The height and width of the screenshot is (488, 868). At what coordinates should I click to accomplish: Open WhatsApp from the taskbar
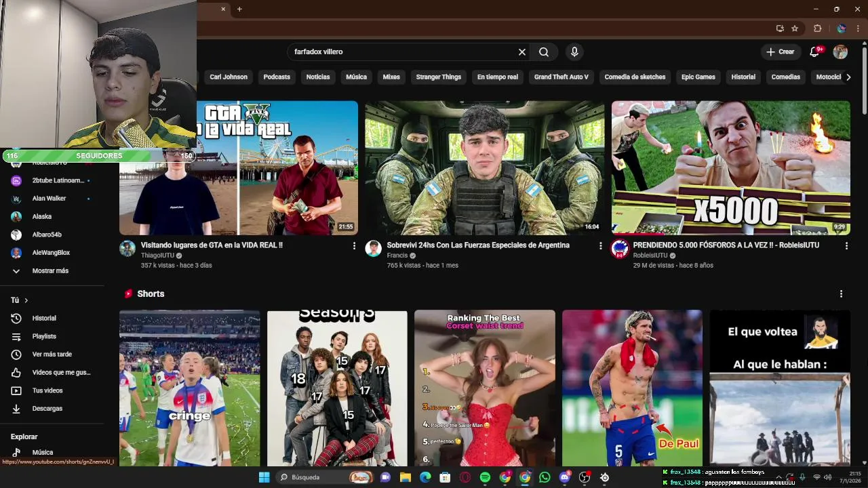pos(545,477)
